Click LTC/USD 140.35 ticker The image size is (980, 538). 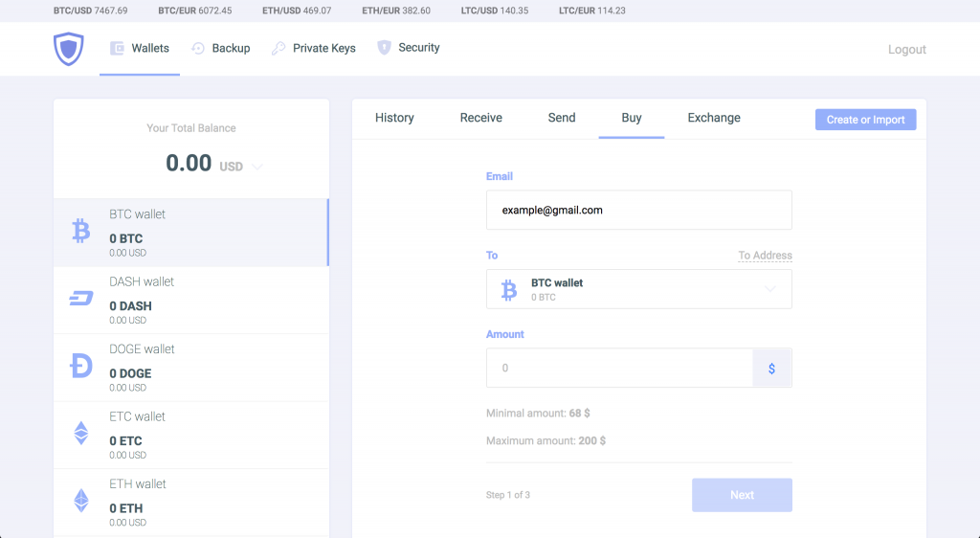point(495,11)
